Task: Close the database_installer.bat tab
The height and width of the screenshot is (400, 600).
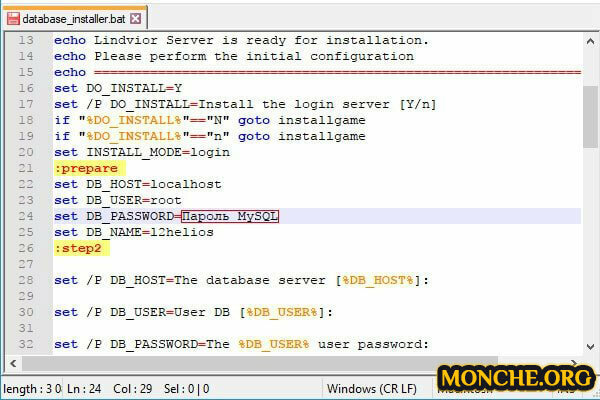Action: (x=136, y=17)
